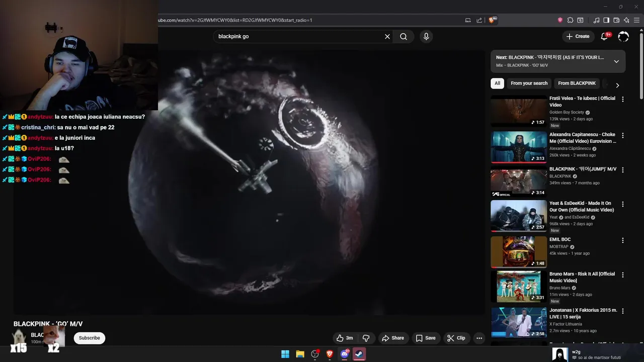Open Yeat Made It On Our Own thumbnail

(519, 216)
